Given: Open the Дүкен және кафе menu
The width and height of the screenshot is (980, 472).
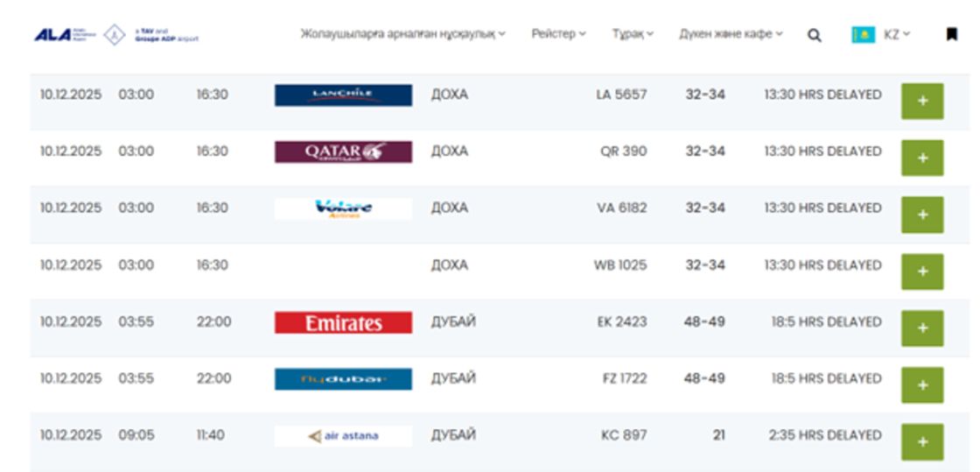Looking at the screenshot, I should click(x=731, y=34).
